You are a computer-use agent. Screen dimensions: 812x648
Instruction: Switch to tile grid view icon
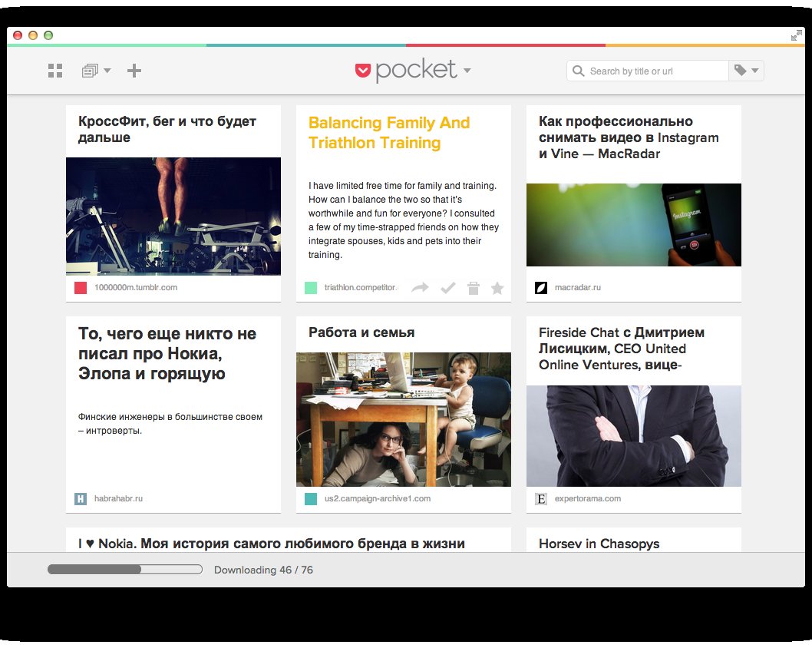(55, 71)
